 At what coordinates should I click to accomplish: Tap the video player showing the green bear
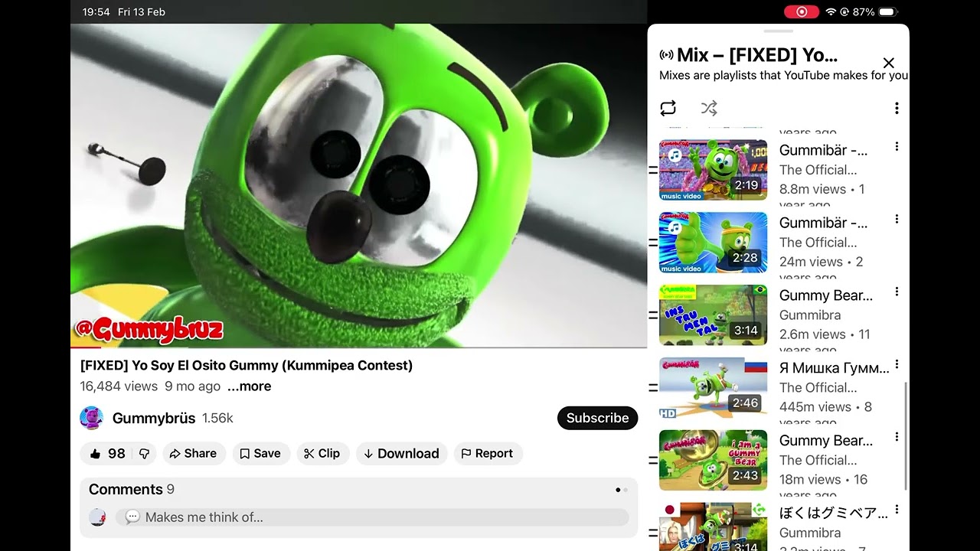coord(358,185)
